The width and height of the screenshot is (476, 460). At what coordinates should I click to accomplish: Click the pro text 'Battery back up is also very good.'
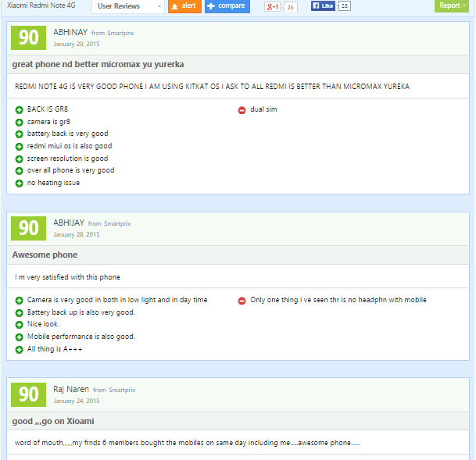(x=81, y=312)
